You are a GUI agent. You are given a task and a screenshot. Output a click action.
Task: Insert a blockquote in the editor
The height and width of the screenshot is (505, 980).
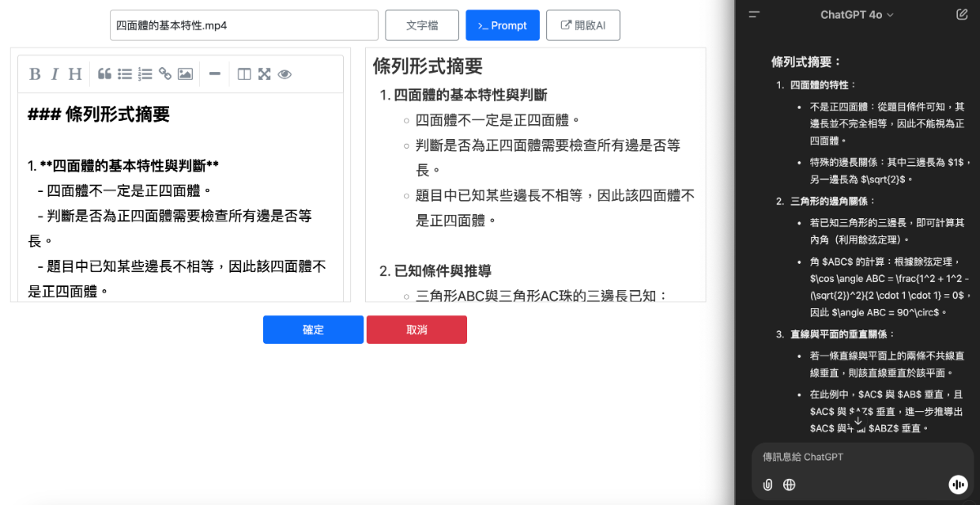[105, 74]
